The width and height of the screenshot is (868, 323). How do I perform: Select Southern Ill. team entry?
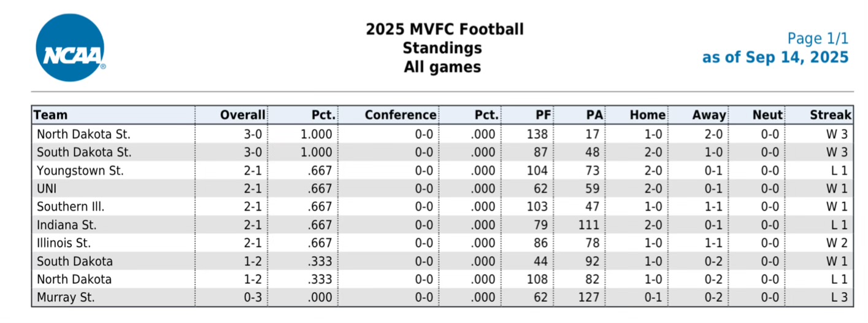(72, 207)
